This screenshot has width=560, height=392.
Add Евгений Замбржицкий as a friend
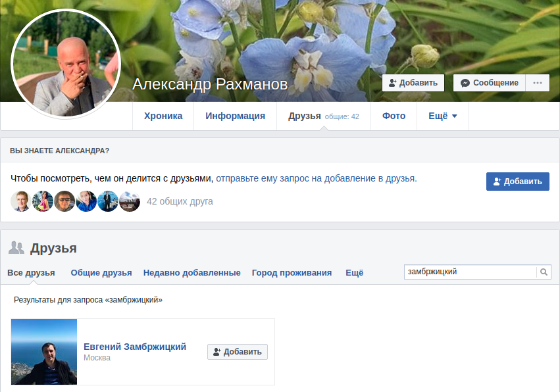(x=237, y=352)
